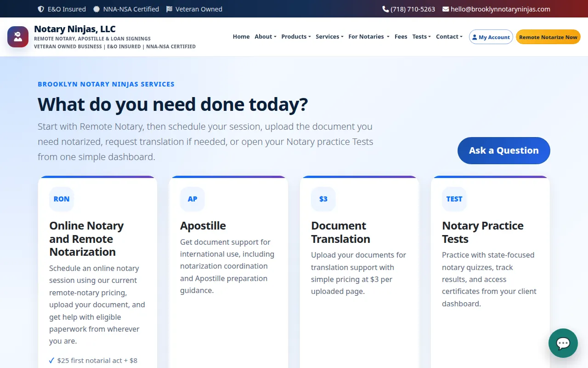Click the TEST badge on the Notary Practice card
Screen dimensions: 588x368
pos(454,199)
